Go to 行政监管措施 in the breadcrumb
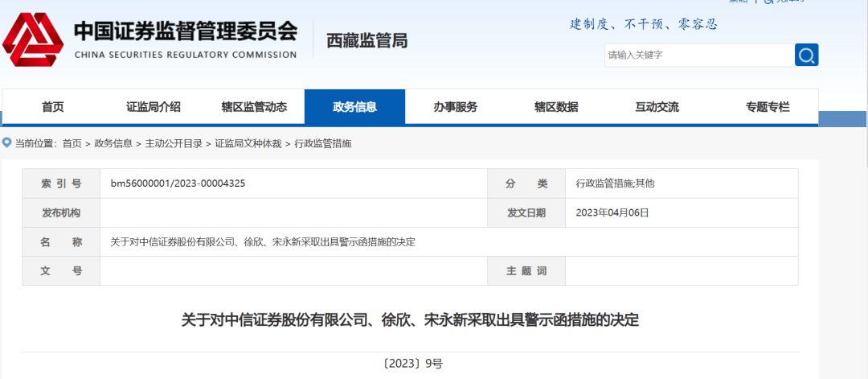868x379 pixels. click(323, 143)
